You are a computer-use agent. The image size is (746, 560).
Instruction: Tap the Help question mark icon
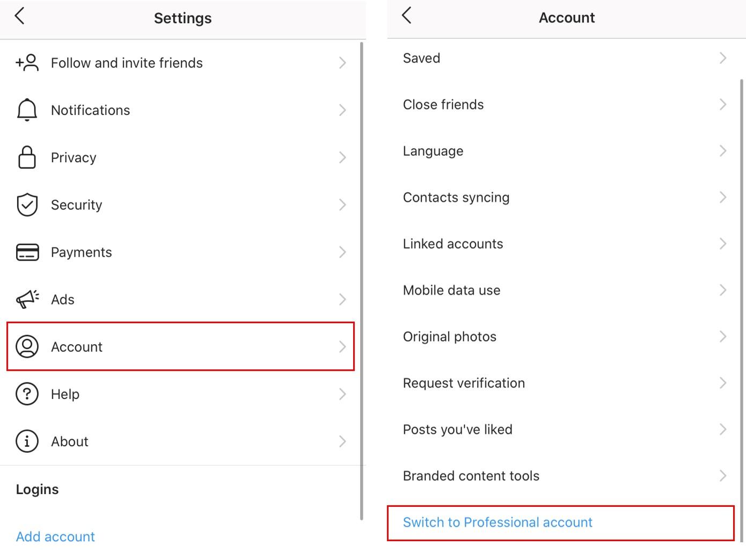click(27, 394)
